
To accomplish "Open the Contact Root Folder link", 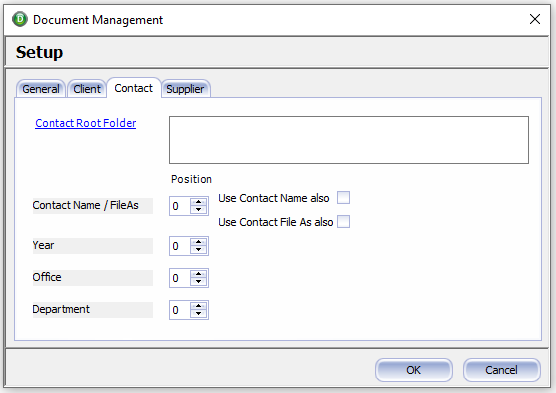I will click(85, 123).
